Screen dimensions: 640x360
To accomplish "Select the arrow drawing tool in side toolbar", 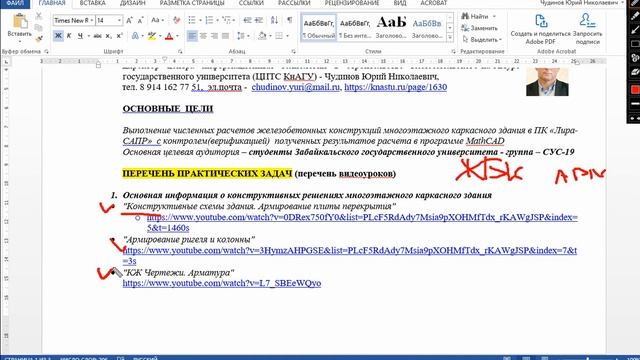I will (635, 29).
